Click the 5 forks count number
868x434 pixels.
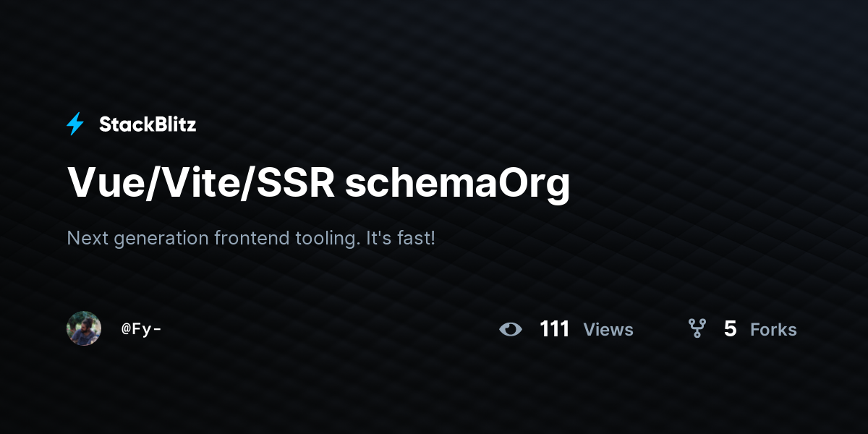point(731,329)
